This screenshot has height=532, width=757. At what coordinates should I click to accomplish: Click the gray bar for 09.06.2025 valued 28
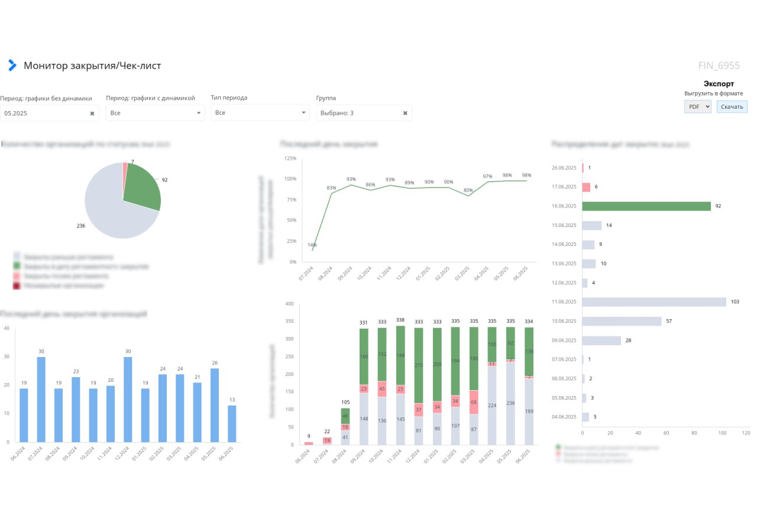coord(601,340)
